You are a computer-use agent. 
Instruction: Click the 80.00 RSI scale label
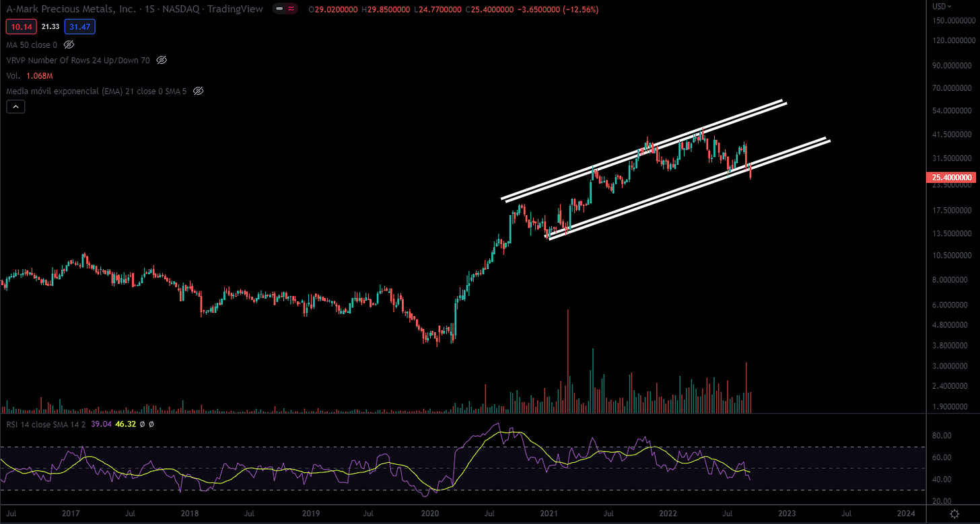tap(942, 435)
